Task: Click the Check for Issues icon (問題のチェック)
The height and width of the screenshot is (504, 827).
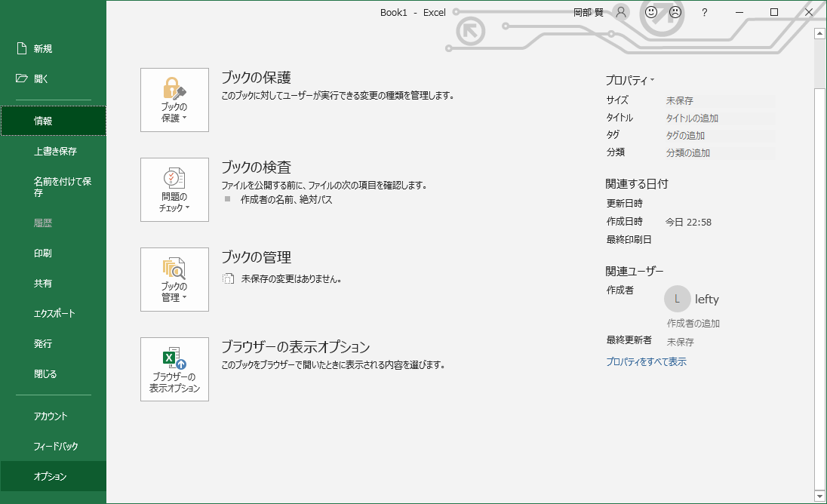Action: pyautogui.click(x=174, y=179)
